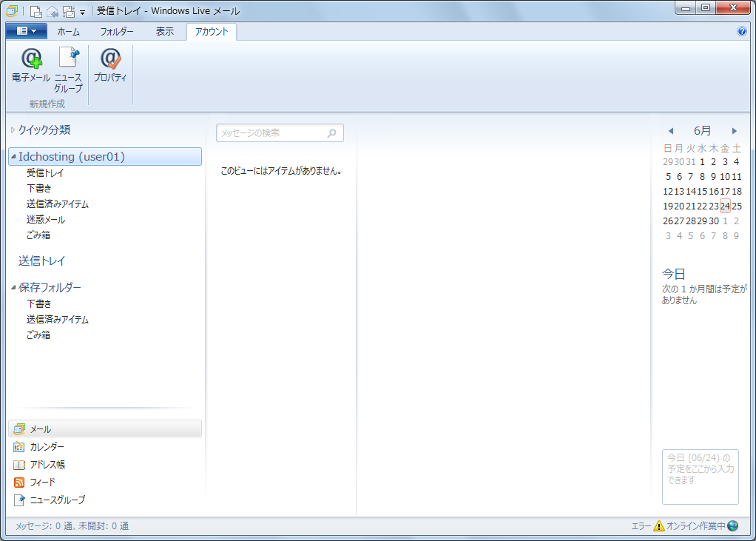Open 送信済みアイテム under 保存フォルダー
The width and height of the screenshot is (756, 541).
click(x=58, y=319)
